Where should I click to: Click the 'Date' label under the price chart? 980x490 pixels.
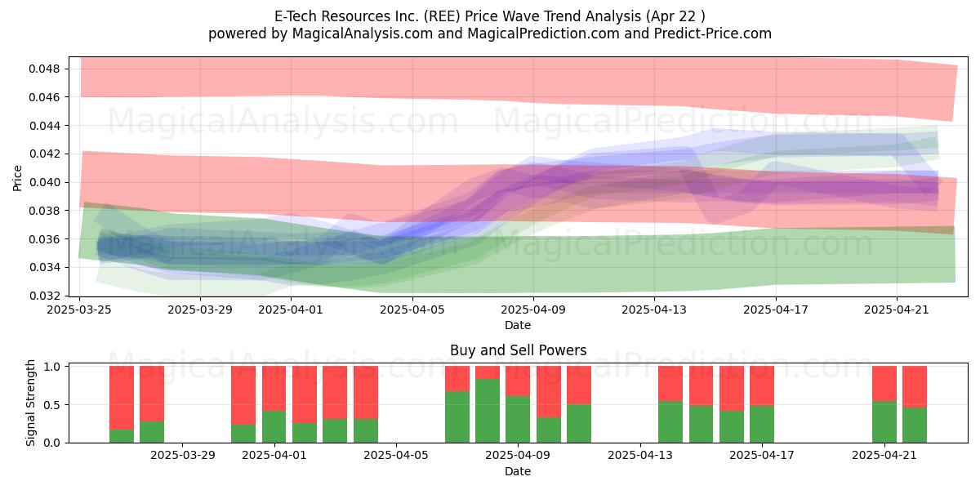[518, 325]
